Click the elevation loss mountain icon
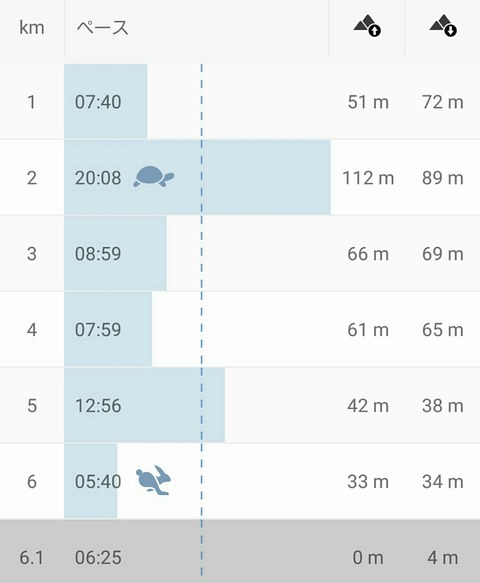480x583 pixels. pos(443,26)
